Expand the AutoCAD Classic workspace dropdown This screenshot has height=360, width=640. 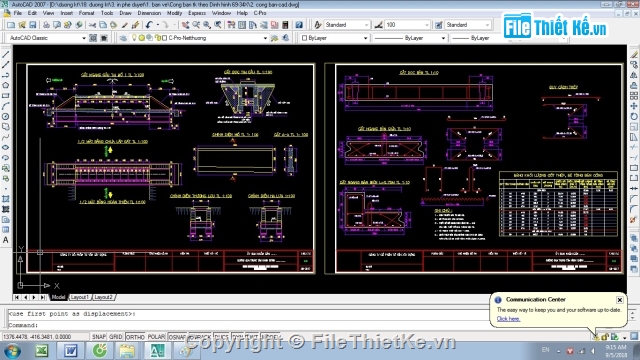84,38
